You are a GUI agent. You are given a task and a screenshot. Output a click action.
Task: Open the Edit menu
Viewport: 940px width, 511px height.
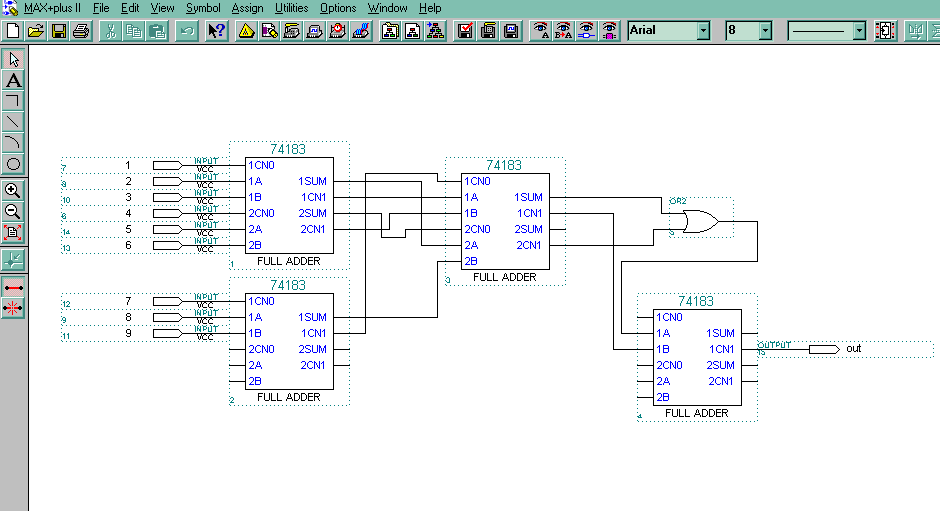[x=129, y=8]
